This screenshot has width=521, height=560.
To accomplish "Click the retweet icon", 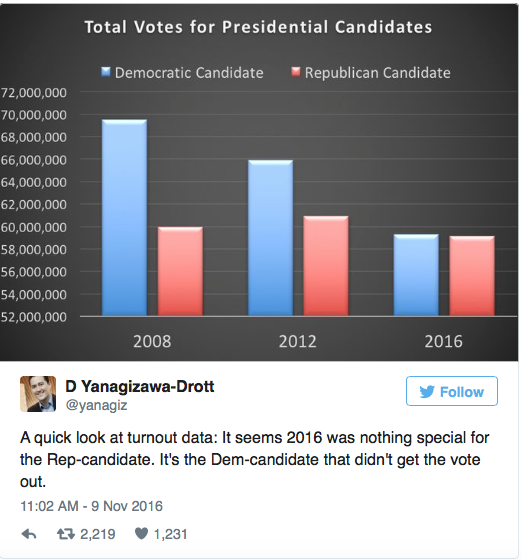I will [66, 534].
